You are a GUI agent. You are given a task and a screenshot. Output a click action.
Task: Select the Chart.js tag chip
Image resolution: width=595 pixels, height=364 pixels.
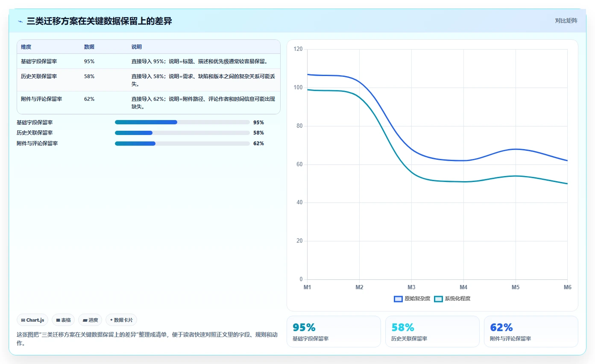[x=32, y=320]
